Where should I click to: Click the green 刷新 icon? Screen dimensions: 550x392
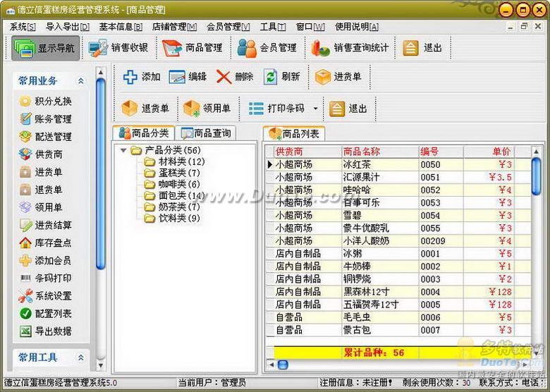point(270,76)
